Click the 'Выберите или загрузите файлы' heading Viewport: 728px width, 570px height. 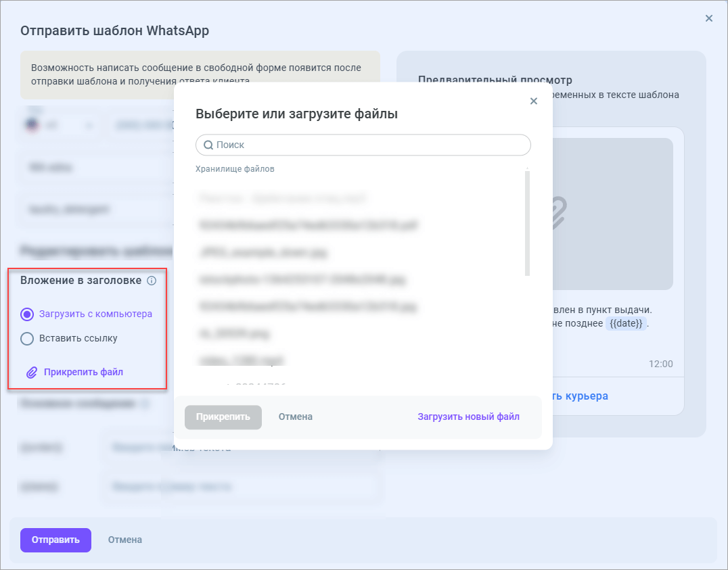(x=296, y=114)
